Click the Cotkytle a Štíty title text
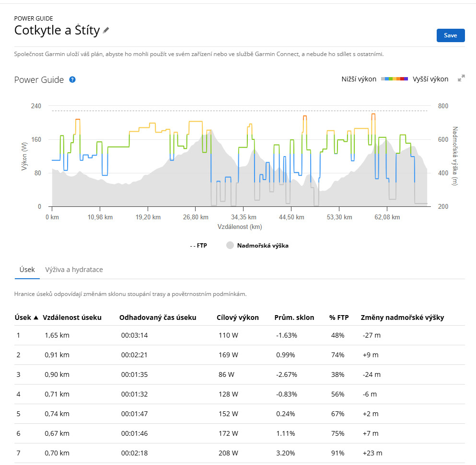Screen dimensions: 476x465 [57, 30]
